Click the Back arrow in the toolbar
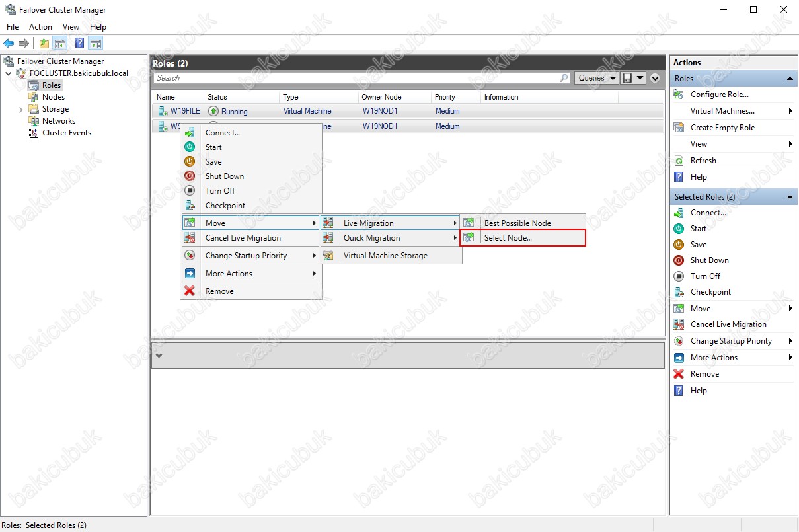The width and height of the screenshot is (799, 532). (x=9, y=44)
